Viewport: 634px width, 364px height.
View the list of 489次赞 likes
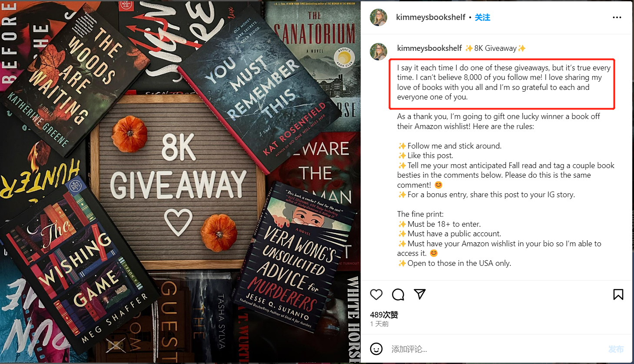pyautogui.click(x=384, y=314)
